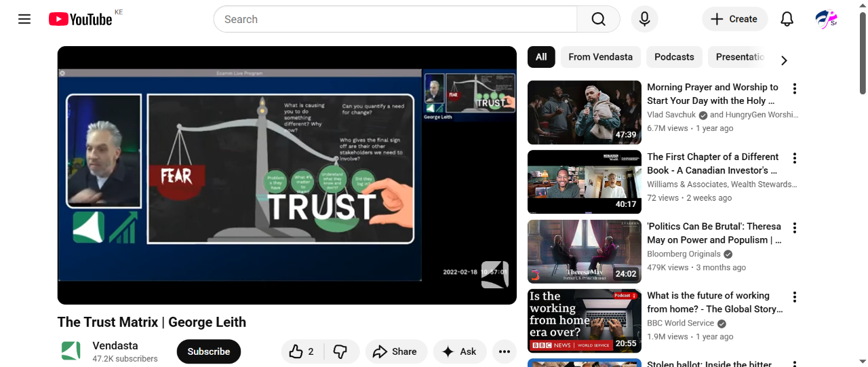Open 'Politics Can Be Brutal' title
Image resolution: width=868 pixels, height=367 pixels.
[x=714, y=233]
